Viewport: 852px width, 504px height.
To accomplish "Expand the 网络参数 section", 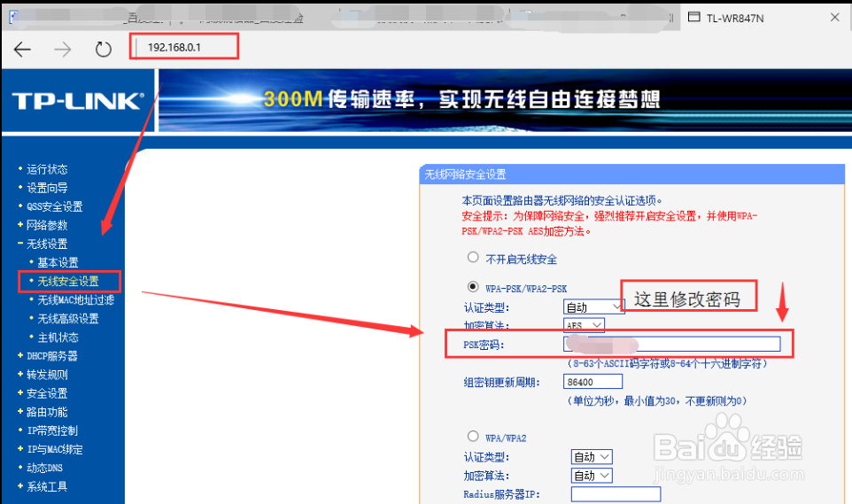I will (x=47, y=225).
